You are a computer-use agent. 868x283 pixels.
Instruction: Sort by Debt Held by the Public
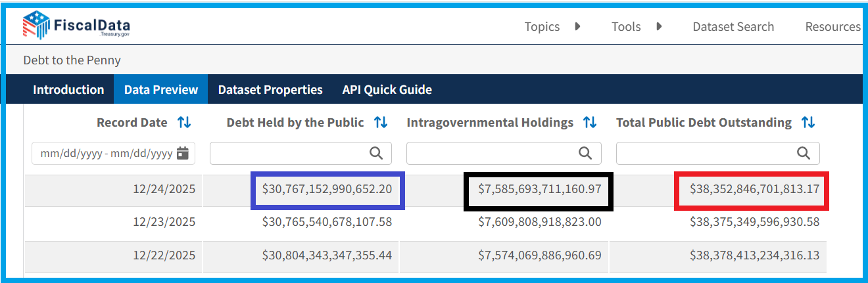click(380, 122)
